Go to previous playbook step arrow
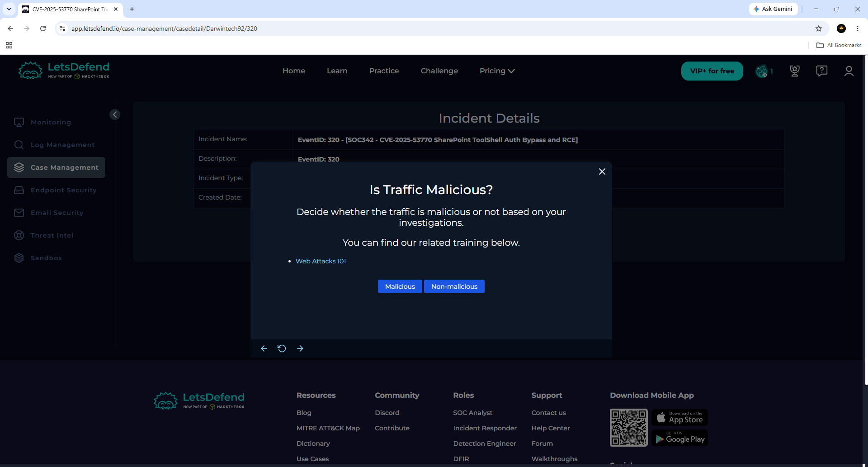 pyautogui.click(x=264, y=348)
